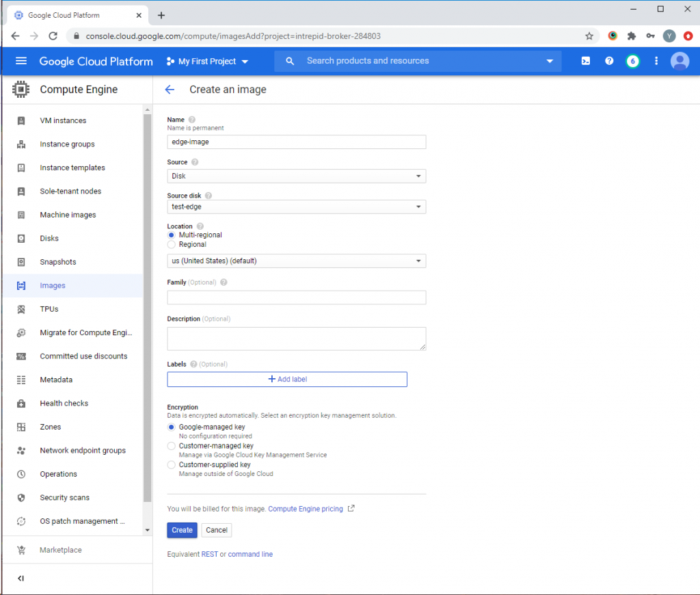
Task: Open Network endpoint groups in sidebar
Action: point(83,450)
